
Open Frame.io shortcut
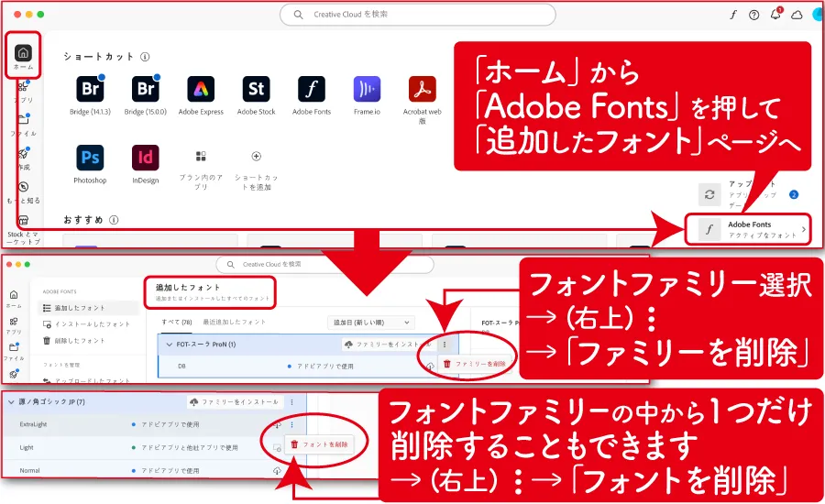coord(367,89)
